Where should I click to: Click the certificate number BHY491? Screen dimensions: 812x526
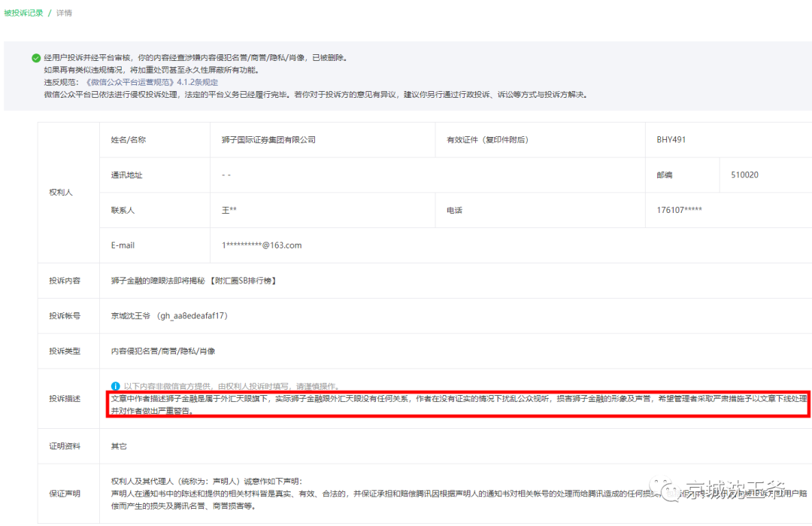671,140
